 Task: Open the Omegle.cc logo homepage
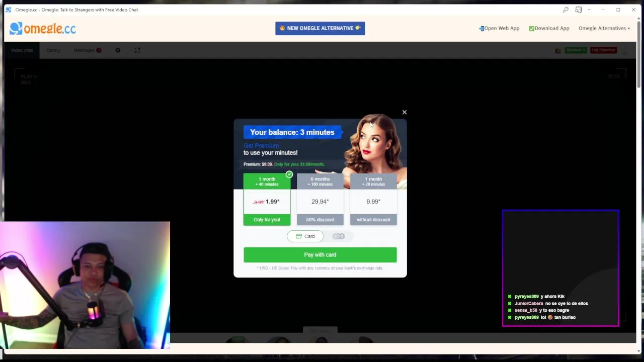click(x=43, y=29)
